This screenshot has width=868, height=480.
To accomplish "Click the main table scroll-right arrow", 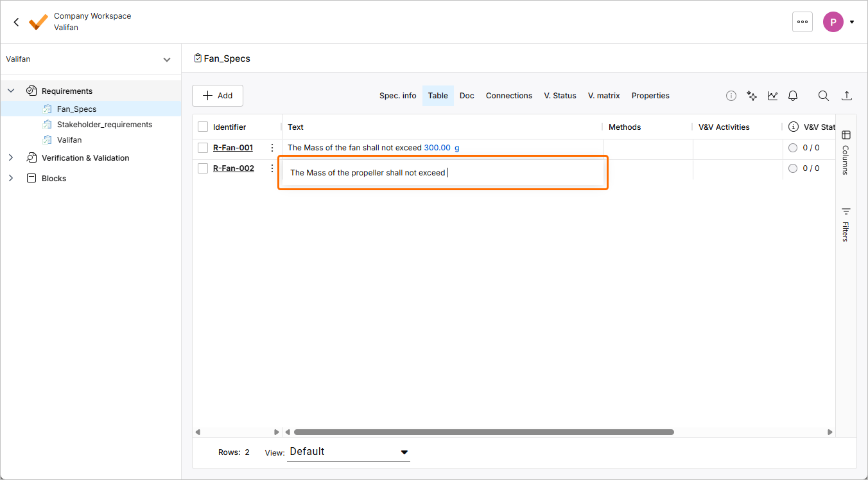I will (x=830, y=432).
